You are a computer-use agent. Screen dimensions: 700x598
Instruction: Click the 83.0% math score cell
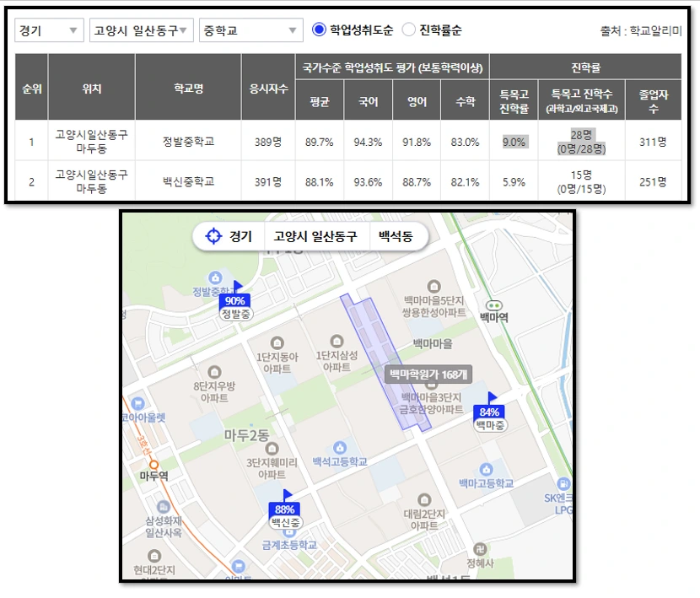point(466,142)
